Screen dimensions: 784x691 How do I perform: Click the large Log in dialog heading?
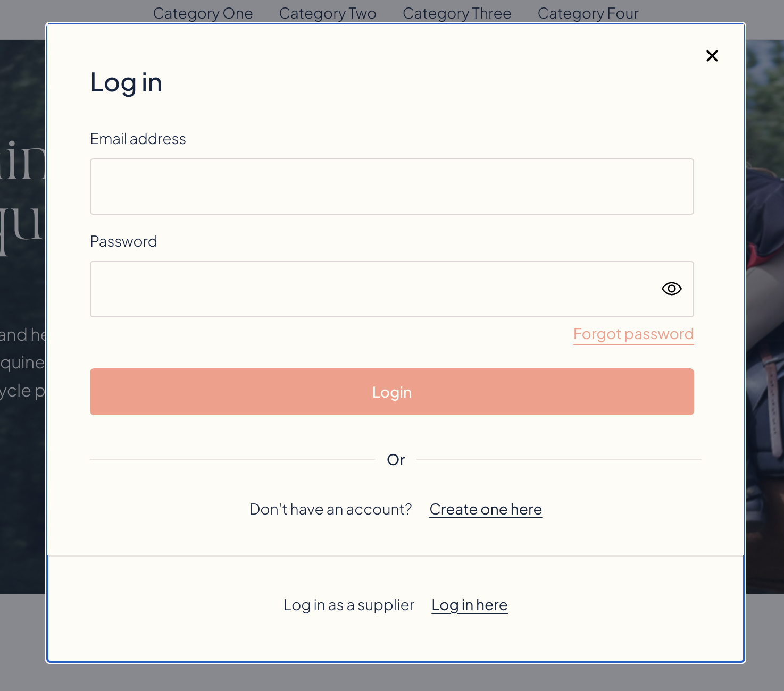pyautogui.click(x=126, y=83)
